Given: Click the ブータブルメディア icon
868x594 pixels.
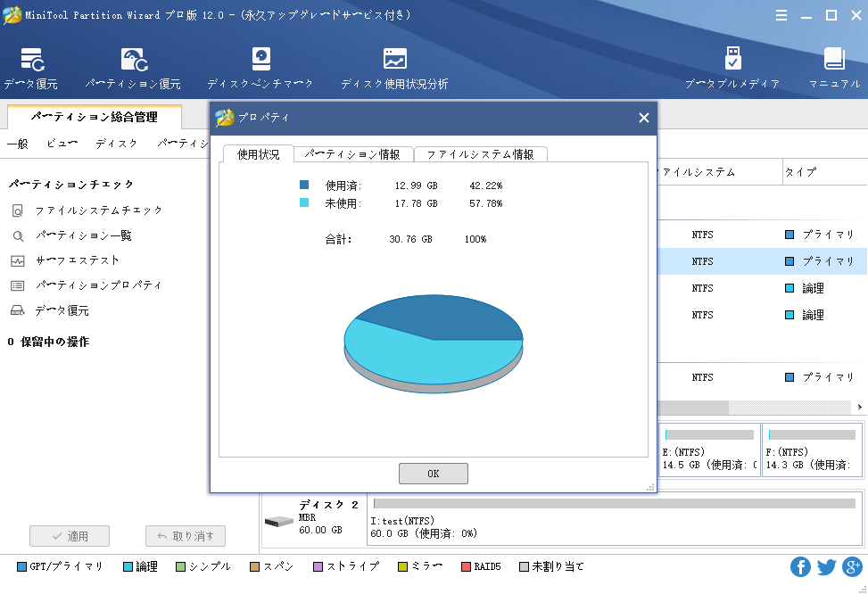Looking at the screenshot, I should click(732, 61).
